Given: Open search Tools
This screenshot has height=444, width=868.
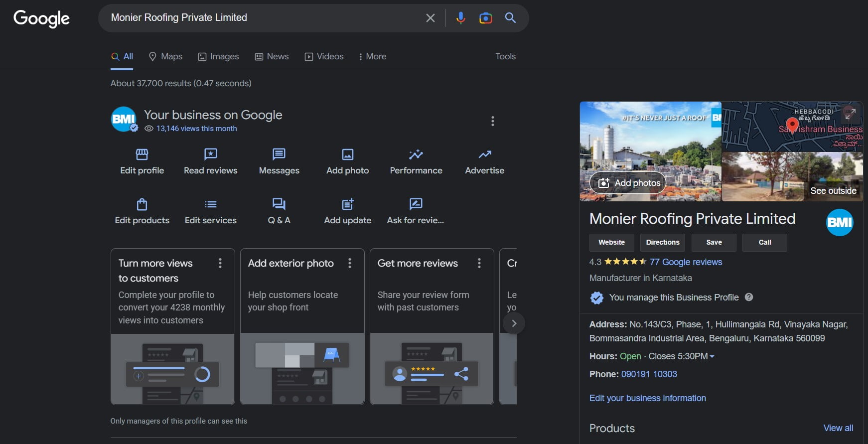Looking at the screenshot, I should coord(505,57).
